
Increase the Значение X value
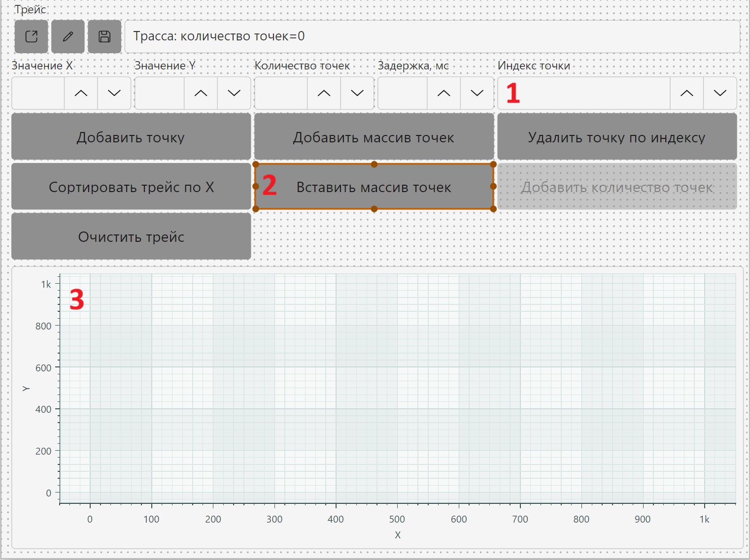click(81, 93)
